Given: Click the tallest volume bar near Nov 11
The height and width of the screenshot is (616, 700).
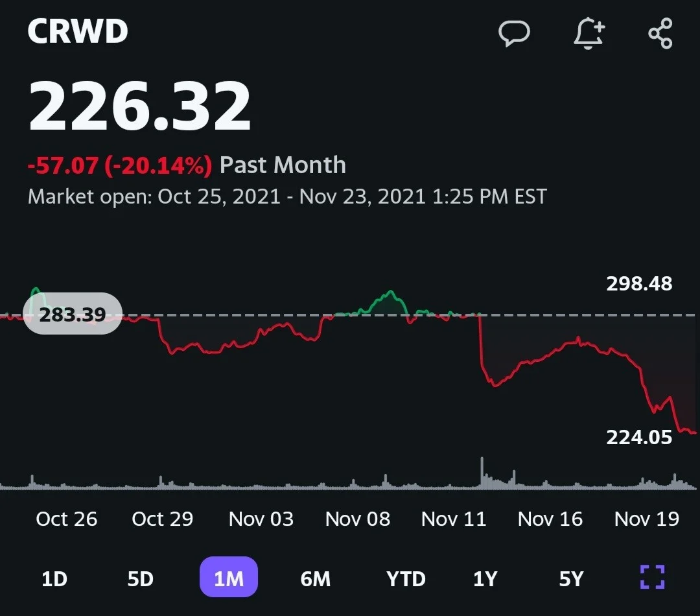Looking at the screenshot, I should 482,473.
